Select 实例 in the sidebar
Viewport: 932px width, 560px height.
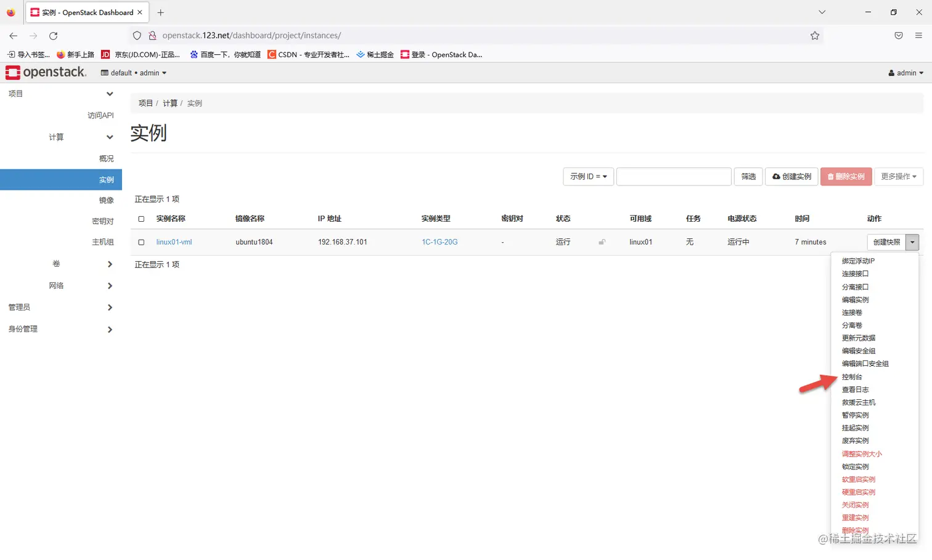click(61, 180)
